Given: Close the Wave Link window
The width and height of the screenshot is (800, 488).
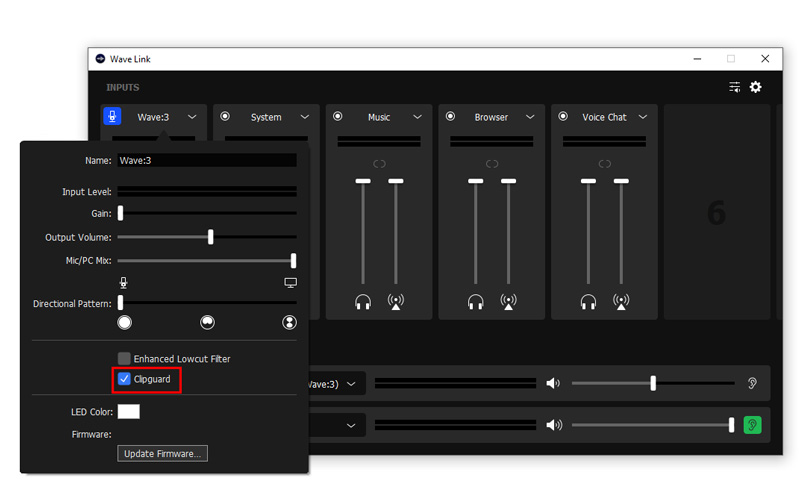Looking at the screenshot, I should [x=765, y=59].
